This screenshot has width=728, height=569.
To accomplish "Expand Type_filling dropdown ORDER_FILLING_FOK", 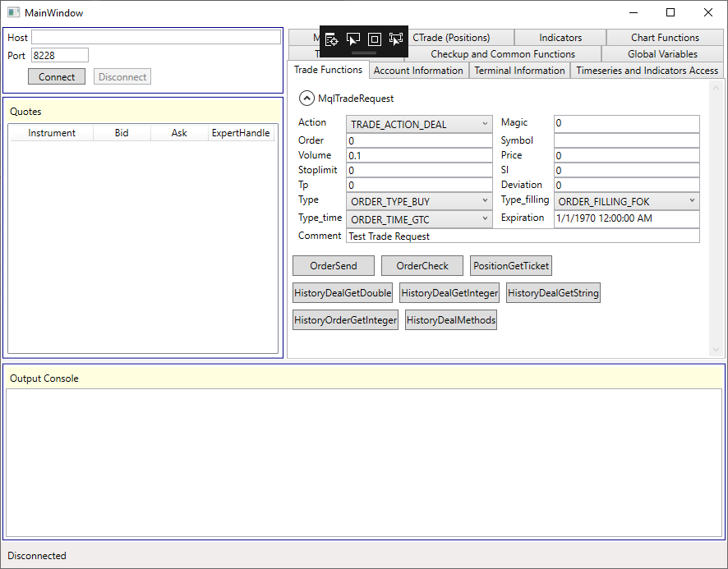I will 626,201.
